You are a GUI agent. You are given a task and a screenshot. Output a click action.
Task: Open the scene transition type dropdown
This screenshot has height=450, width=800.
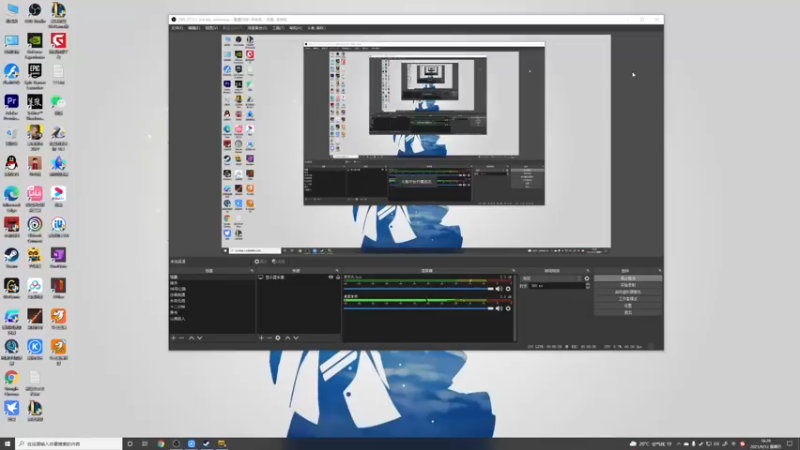coord(551,279)
